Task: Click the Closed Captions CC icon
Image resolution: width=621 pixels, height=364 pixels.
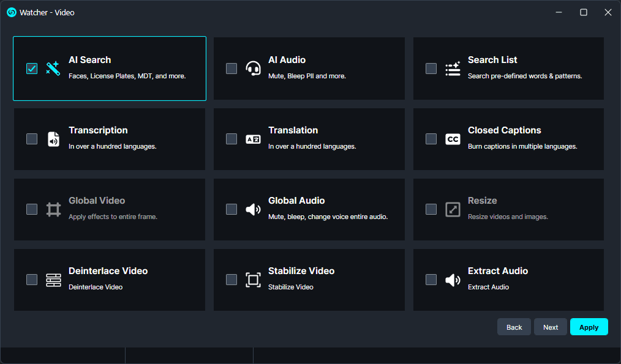Action: tap(453, 139)
